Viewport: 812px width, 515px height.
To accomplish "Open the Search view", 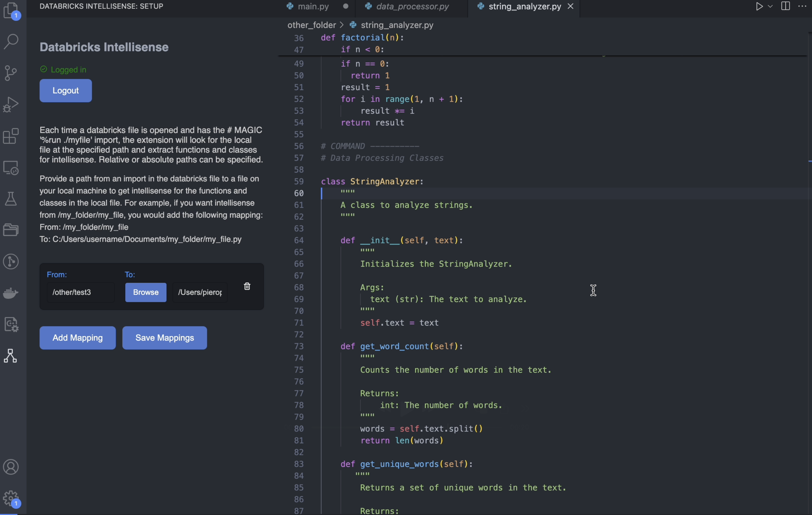I will pyautogui.click(x=11, y=41).
